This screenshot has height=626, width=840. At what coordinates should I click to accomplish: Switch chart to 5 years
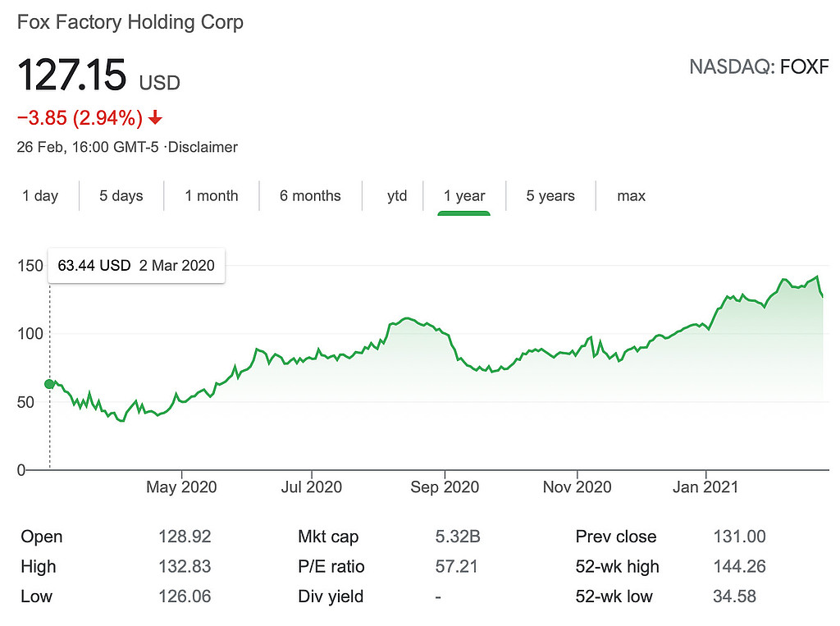(550, 196)
